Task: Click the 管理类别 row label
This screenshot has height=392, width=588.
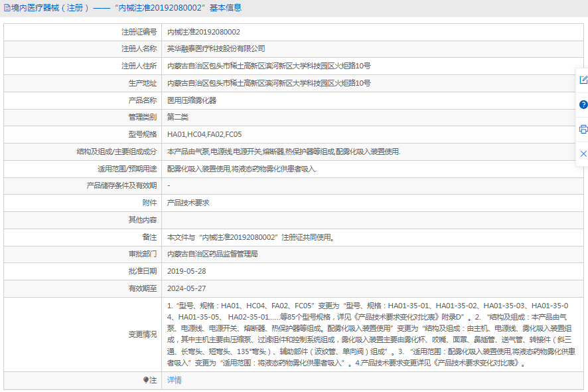Action: 143,117
